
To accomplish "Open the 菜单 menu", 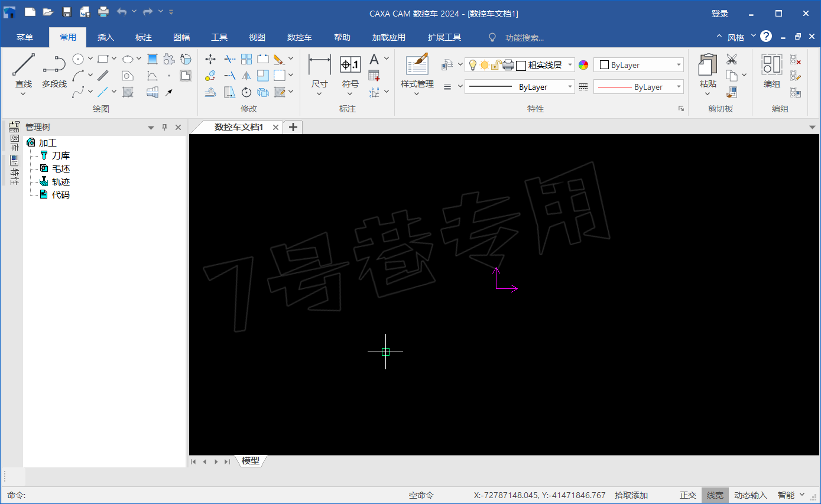I will tap(25, 37).
